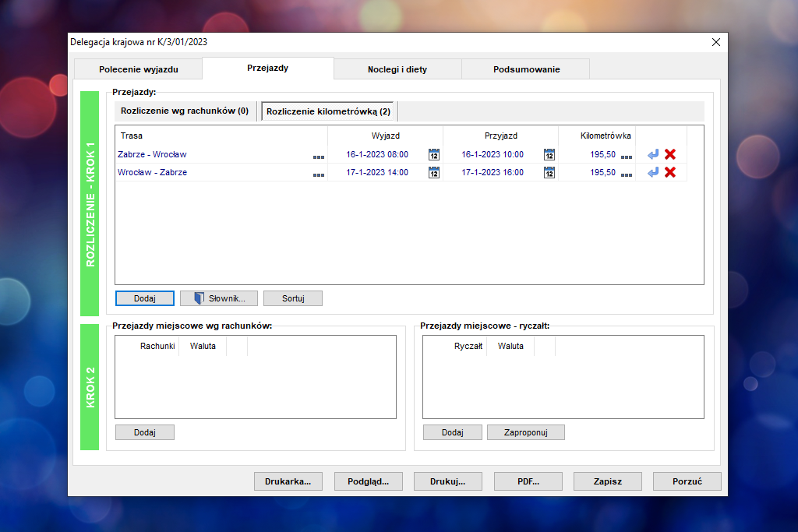Click 195,50 value in Wrocław - Zabrze row
Viewport: 798px width, 532px height.
coord(602,172)
